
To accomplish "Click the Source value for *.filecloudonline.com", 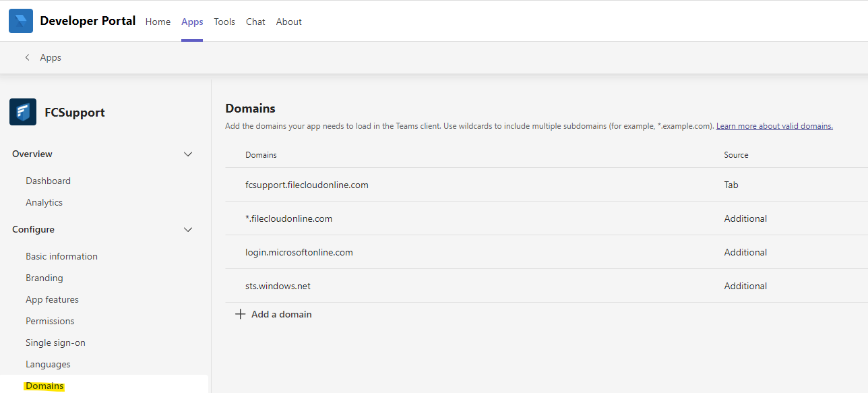I will [x=745, y=218].
